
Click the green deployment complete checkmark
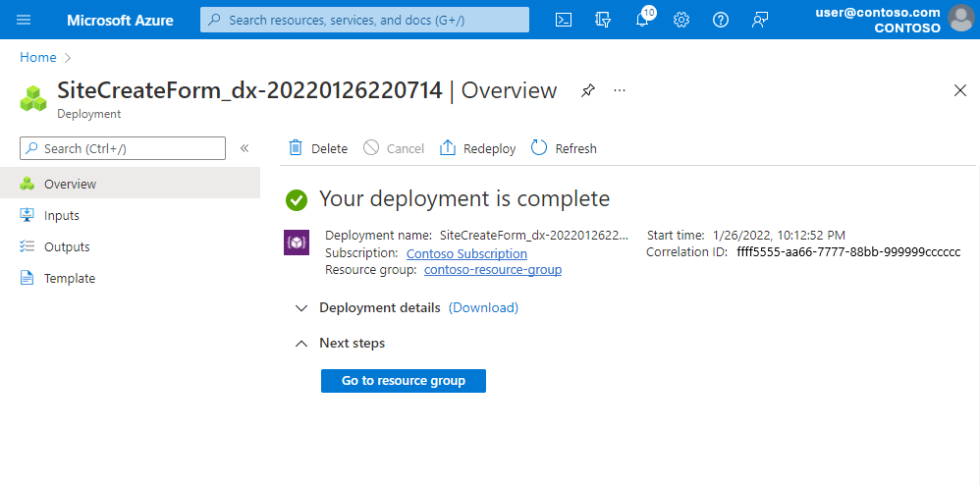tap(297, 200)
